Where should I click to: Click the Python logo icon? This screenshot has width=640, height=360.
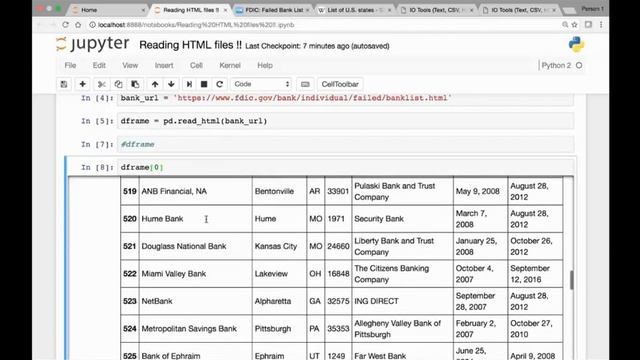tap(576, 44)
